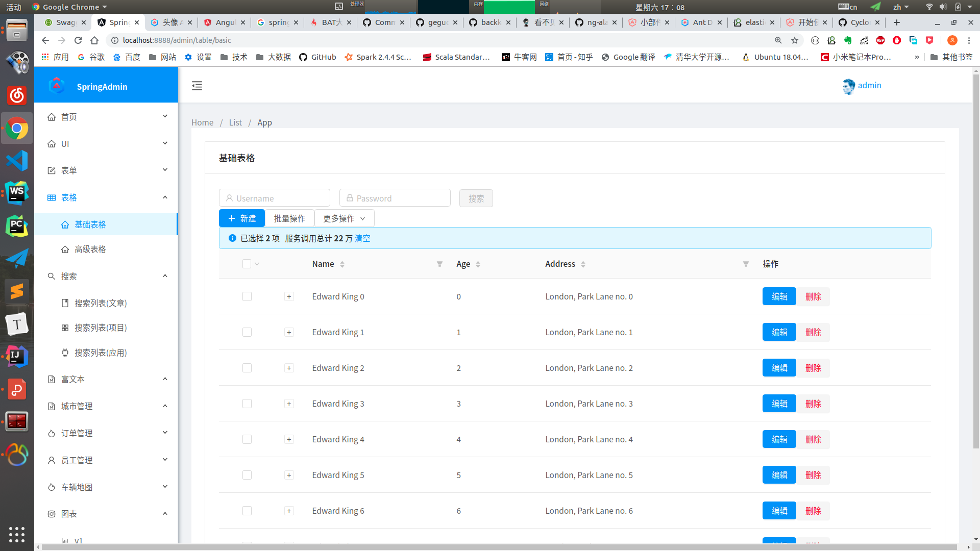Check the Edward King 0 row checkbox
Image resolution: width=980 pixels, height=551 pixels.
(x=247, y=296)
